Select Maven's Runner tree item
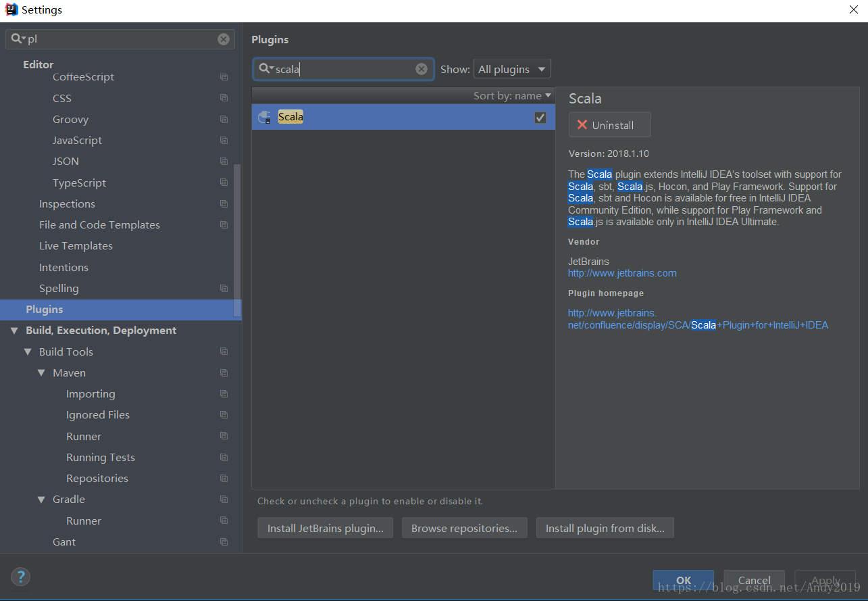The height and width of the screenshot is (601, 868). tap(84, 437)
